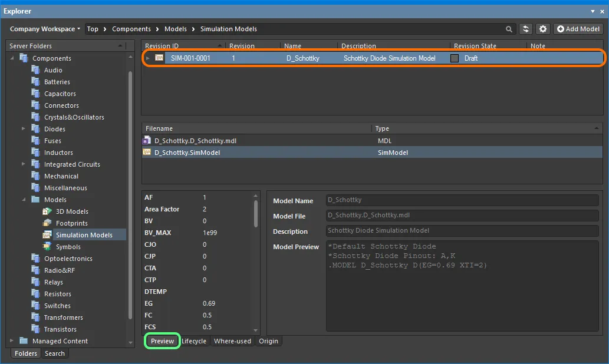Image resolution: width=609 pixels, height=364 pixels.
Task: Click the Draft revision state swatch
Action: tap(455, 58)
